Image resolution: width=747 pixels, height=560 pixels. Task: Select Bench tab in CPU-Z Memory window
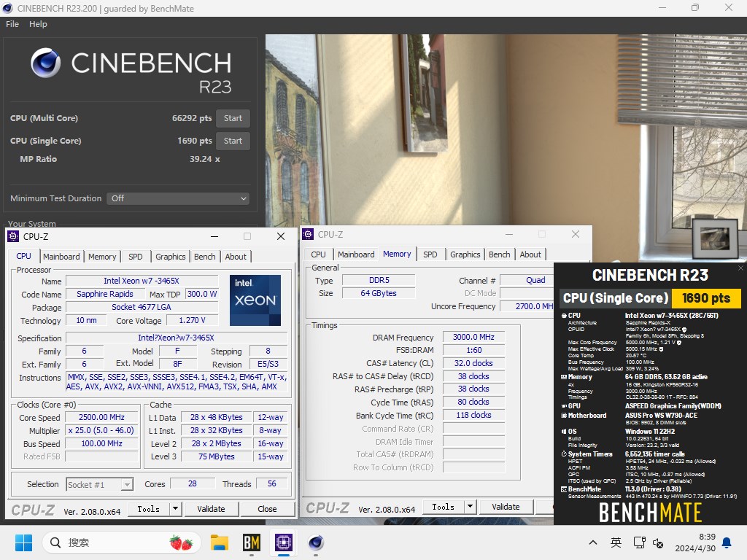click(499, 254)
